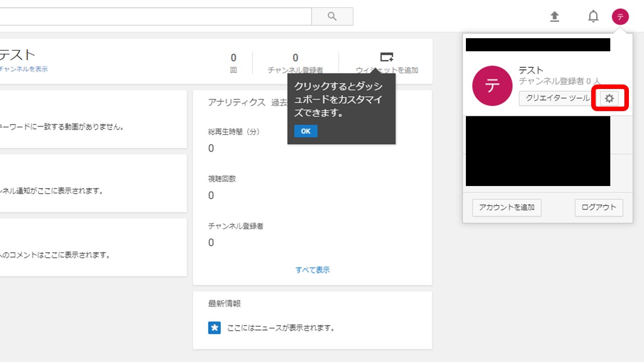Open the upload video icon
644x362 pixels.
[x=554, y=17]
